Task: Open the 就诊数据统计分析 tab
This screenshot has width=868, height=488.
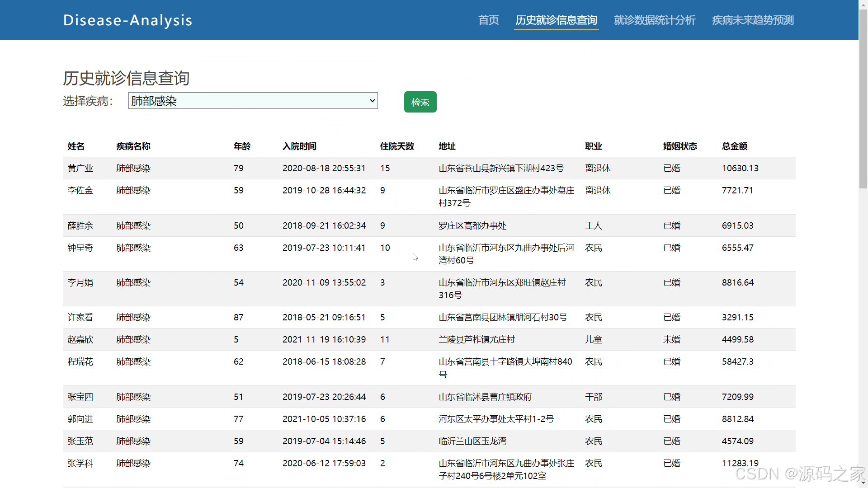Action: pos(655,20)
